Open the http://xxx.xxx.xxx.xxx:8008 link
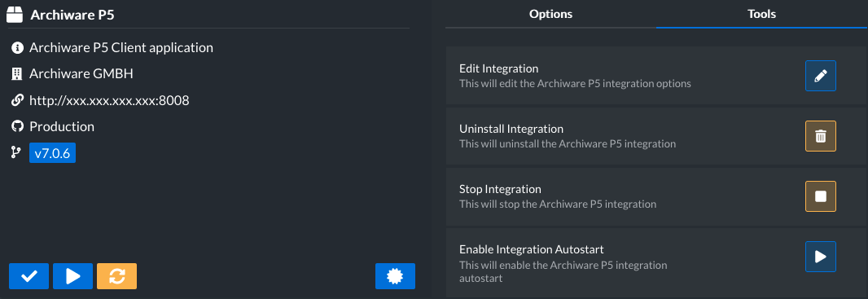Viewport: 868px width, 299px height. tap(109, 101)
